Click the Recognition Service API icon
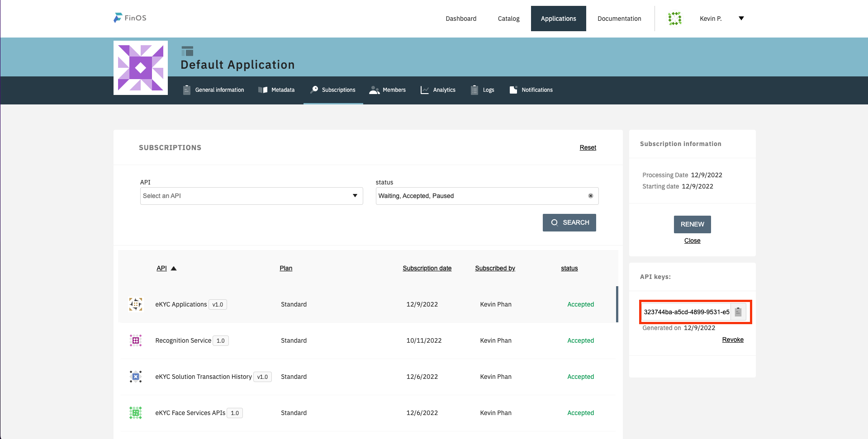 pyautogui.click(x=136, y=340)
